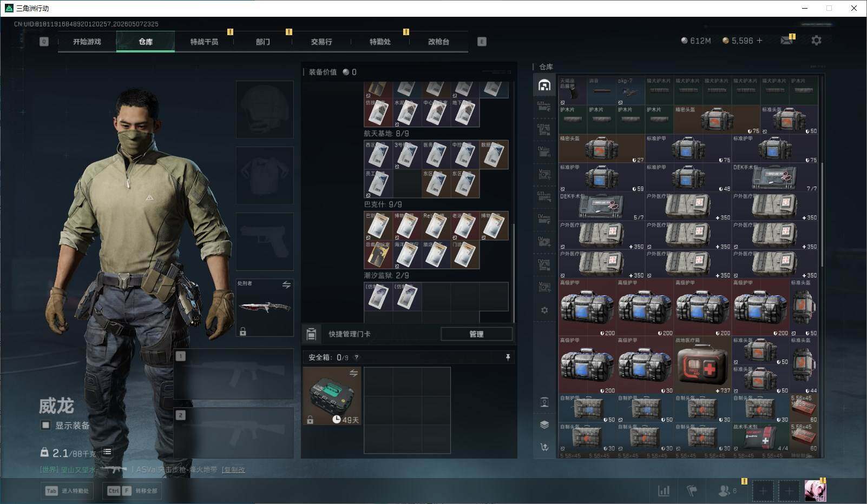Screen dimensions: 867x504
Task: Open the 改枪台 tab
Action: tap(438, 42)
